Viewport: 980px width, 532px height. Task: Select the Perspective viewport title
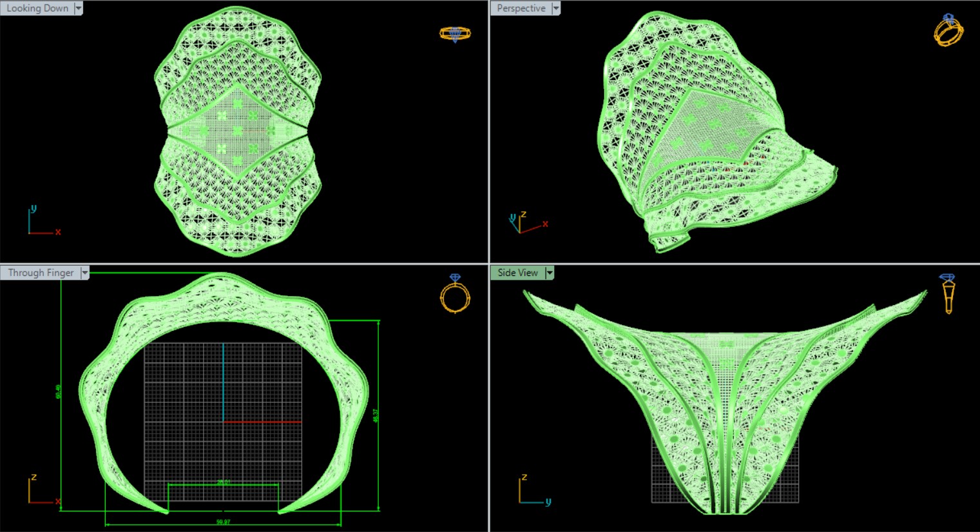[x=521, y=8]
